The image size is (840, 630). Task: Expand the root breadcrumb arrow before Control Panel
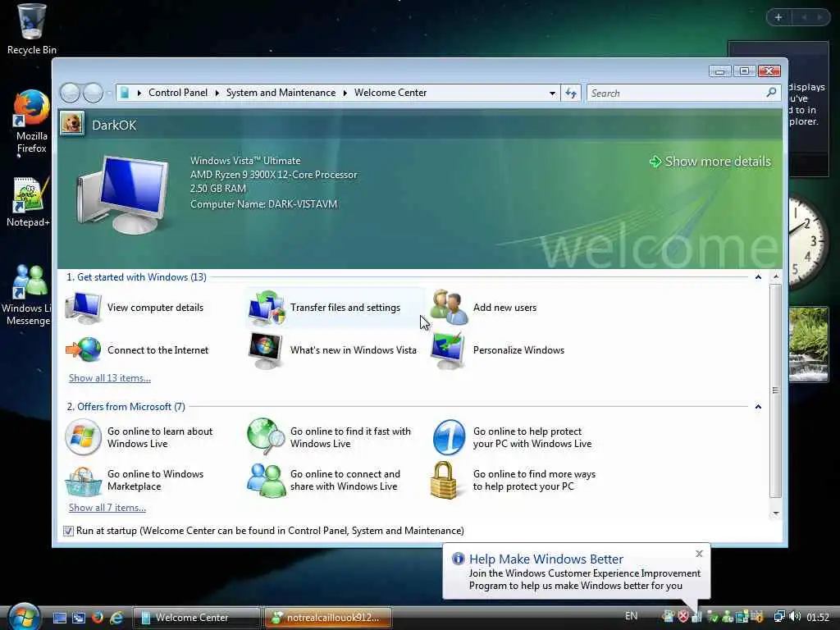coord(139,94)
